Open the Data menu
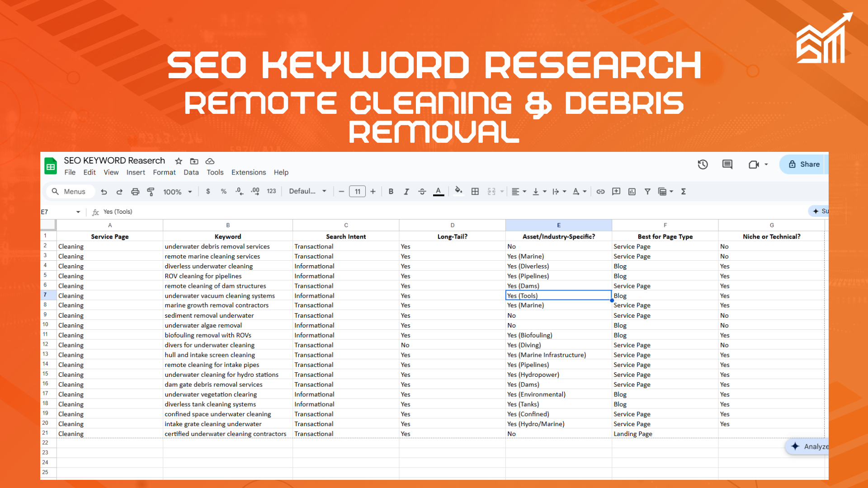868x488 pixels. click(191, 173)
